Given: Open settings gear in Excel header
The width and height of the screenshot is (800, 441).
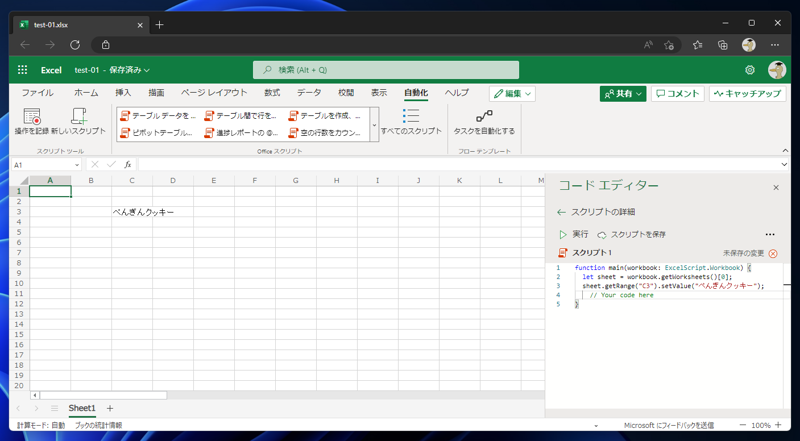Looking at the screenshot, I should [749, 70].
